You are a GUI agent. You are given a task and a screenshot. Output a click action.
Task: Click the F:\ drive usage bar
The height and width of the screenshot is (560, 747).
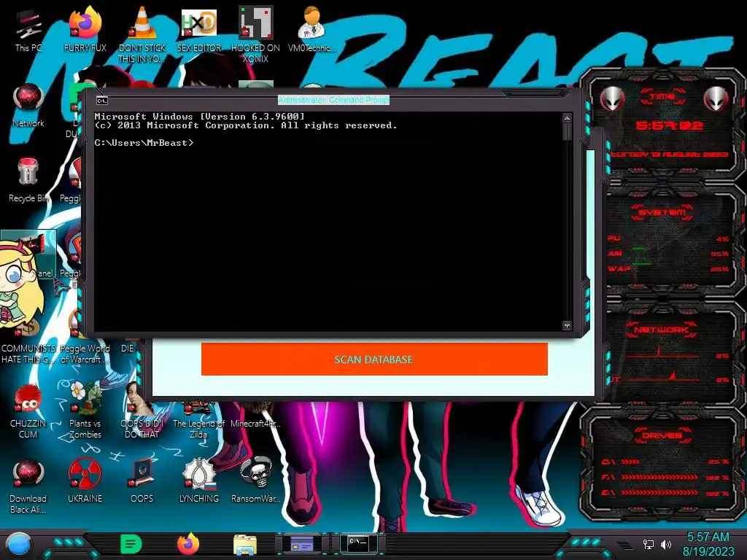pos(659,477)
